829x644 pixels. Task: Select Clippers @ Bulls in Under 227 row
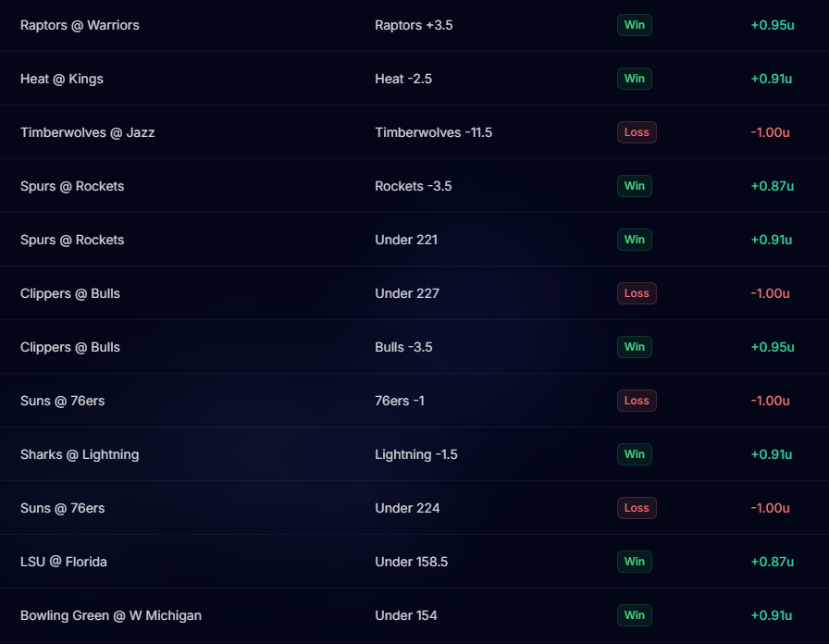coord(70,293)
